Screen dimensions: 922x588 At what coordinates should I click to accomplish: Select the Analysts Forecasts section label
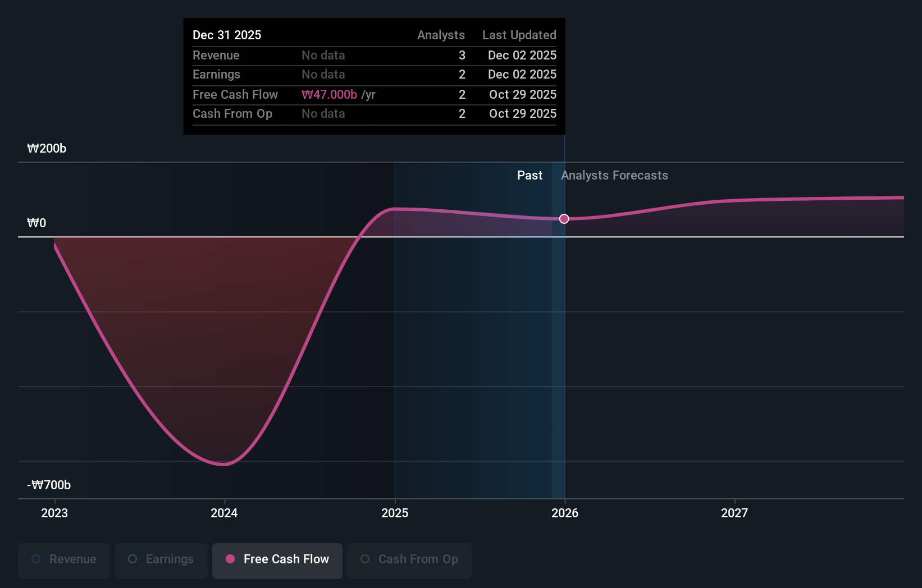[x=614, y=175]
